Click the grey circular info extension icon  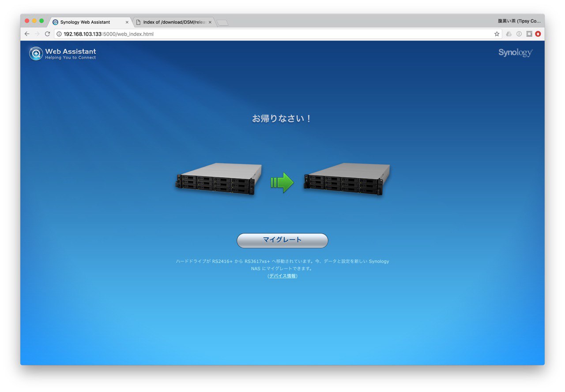click(x=519, y=34)
